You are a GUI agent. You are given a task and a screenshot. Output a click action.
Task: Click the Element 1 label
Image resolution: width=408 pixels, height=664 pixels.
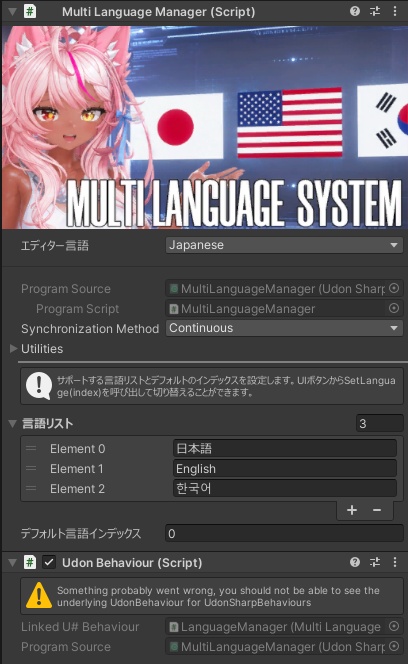(77, 468)
